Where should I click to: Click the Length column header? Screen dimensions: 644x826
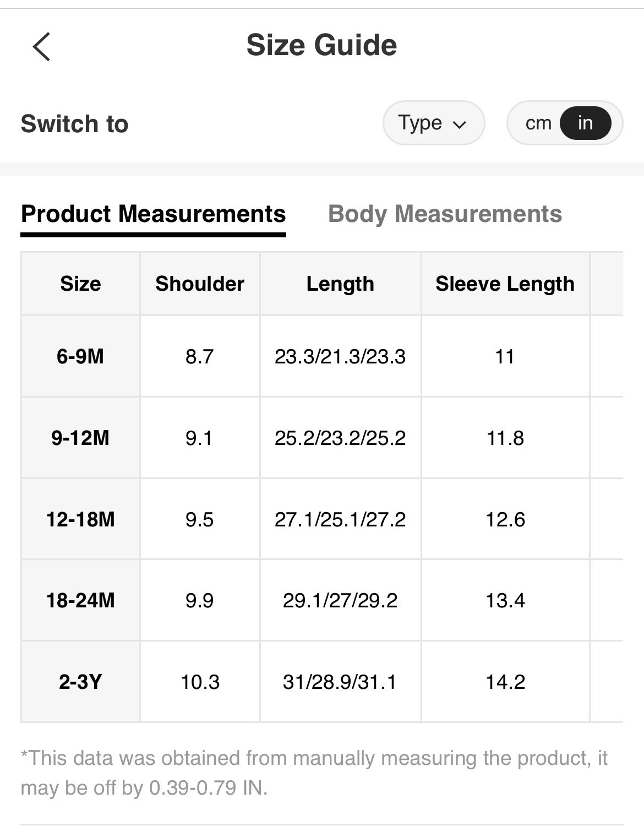tap(340, 284)
